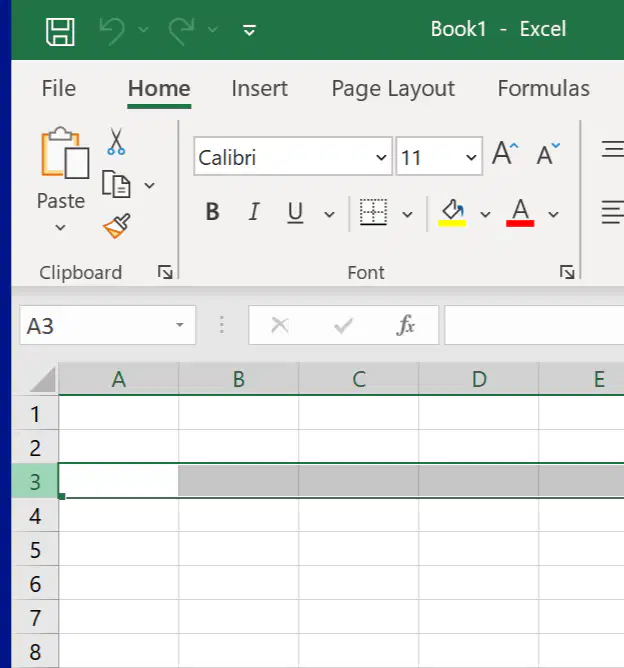The image size is (624, 668).
Task: Apply borders with the Borders icon
Action: pos(373,212)
